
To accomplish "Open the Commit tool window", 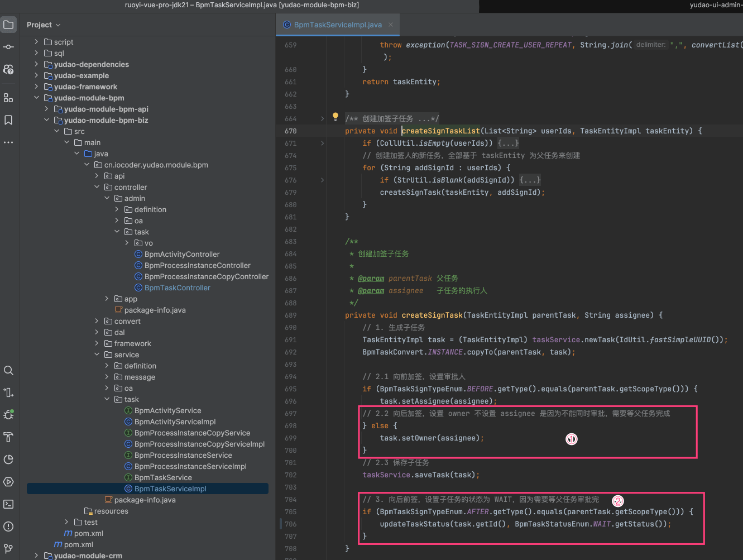I will pyautogui.click(x=8, y=47).
